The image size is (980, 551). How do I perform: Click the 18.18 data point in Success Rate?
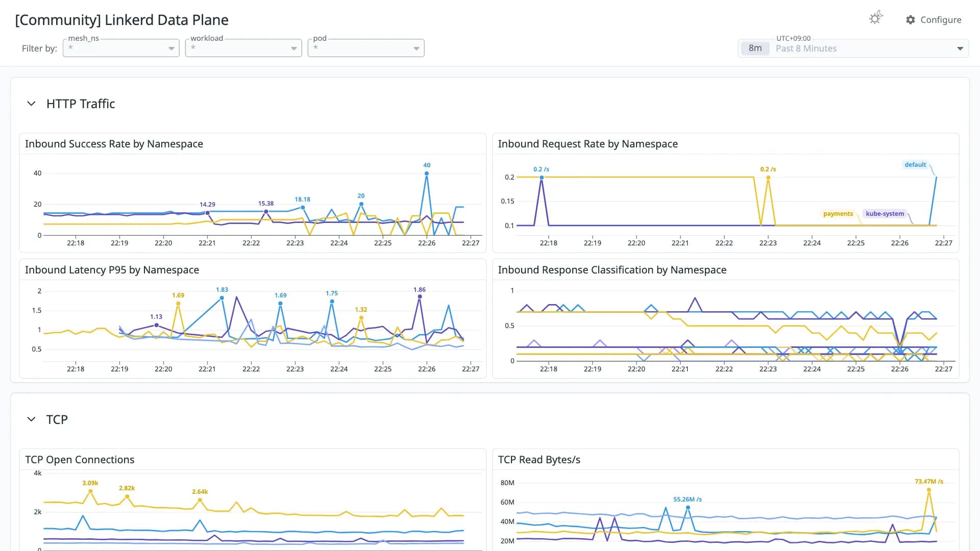(303, 208)
